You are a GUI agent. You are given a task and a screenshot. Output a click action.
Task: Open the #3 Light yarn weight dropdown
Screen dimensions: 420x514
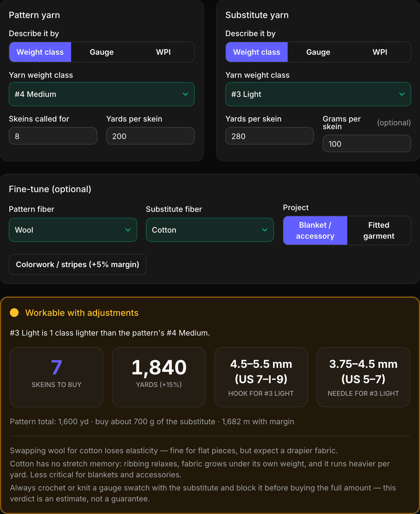coord(318,94)
